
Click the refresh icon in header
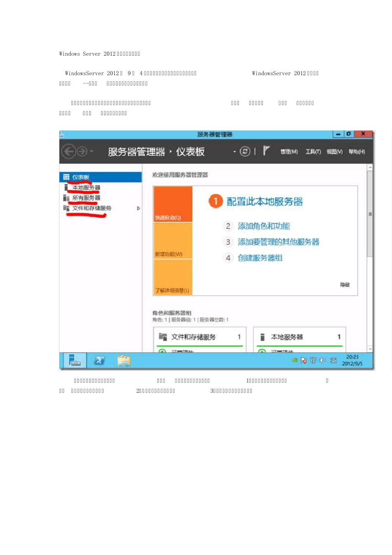[x=245, y=152]
